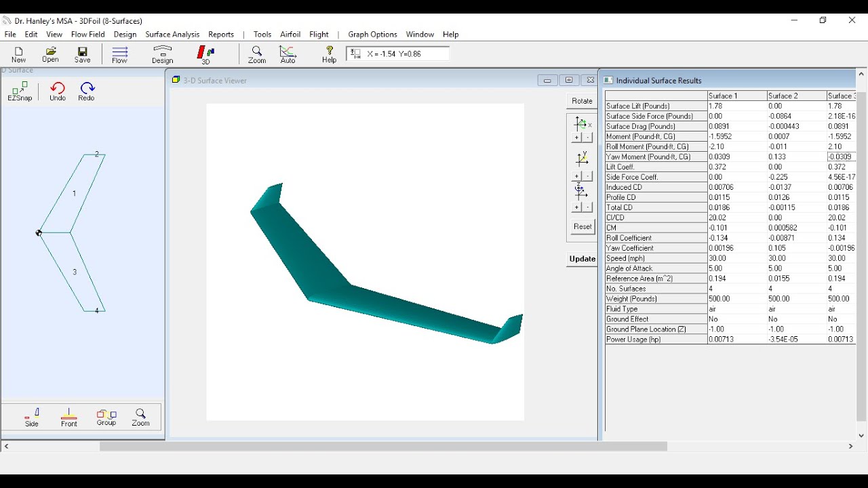Click the Update button
Screen dimensions: 868x488
[x=583, y=259]
